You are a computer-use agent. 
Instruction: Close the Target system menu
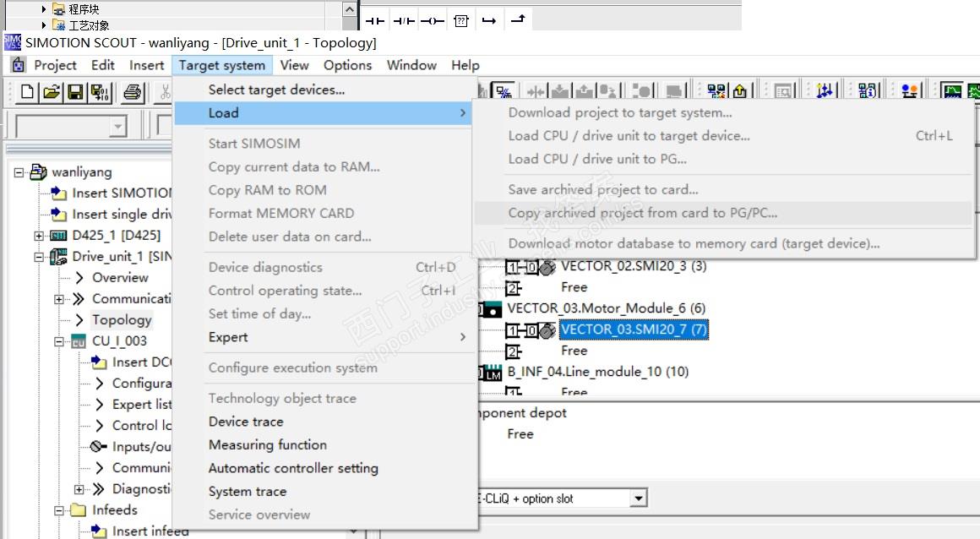click(x=221, y=65)
